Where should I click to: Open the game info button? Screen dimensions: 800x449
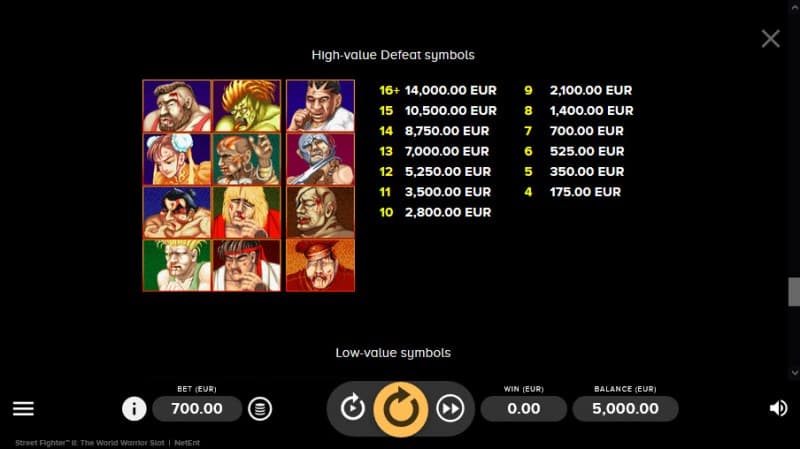click(134, 409)
